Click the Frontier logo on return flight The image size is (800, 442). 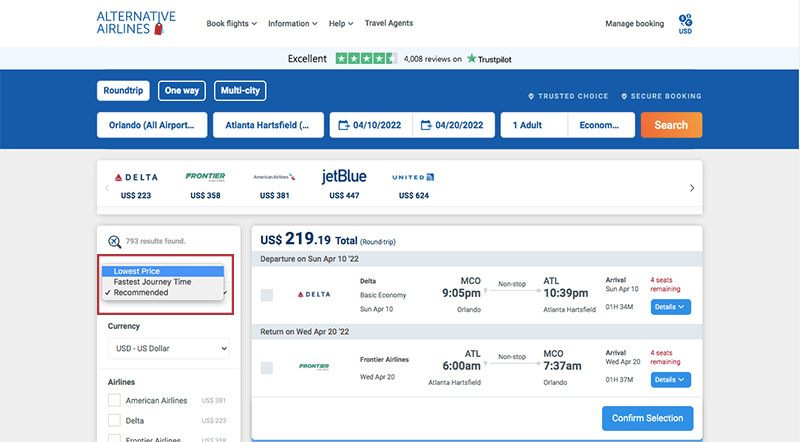(x=314, y=366)
